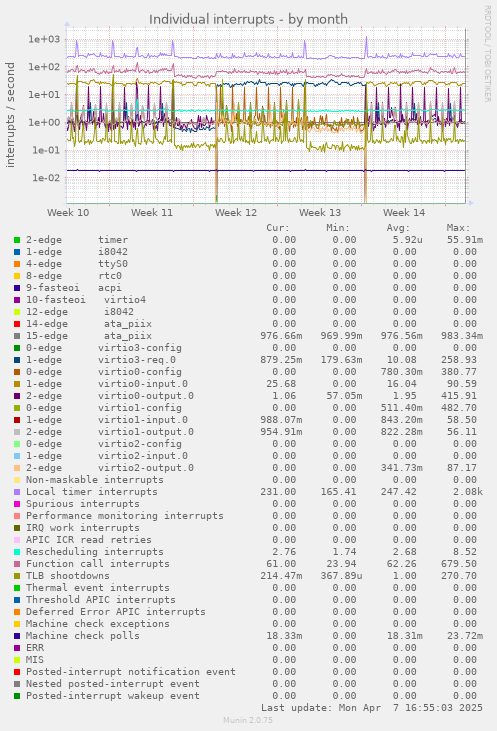This screenshot has width=497, height=731.
Task: Click the purple Local timer interrupts swatch
Action: 17,492
